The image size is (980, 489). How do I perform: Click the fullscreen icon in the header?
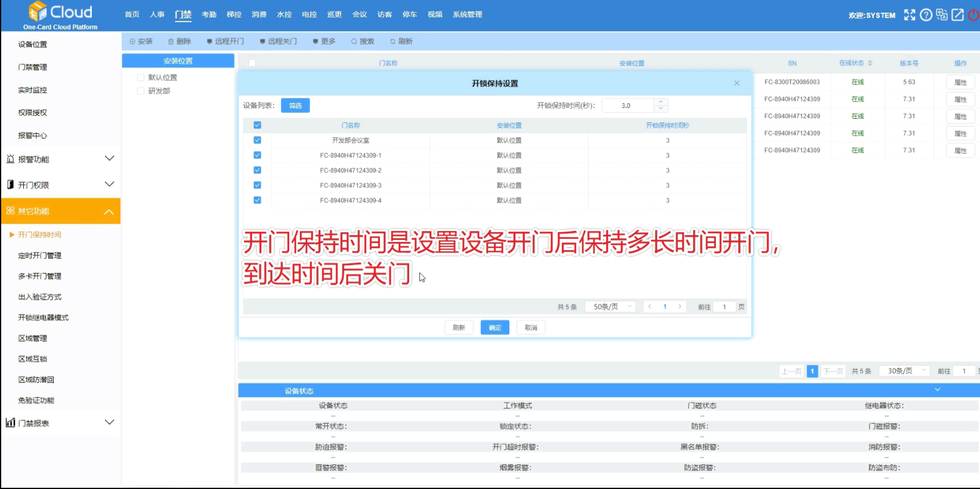pos(909,15)
